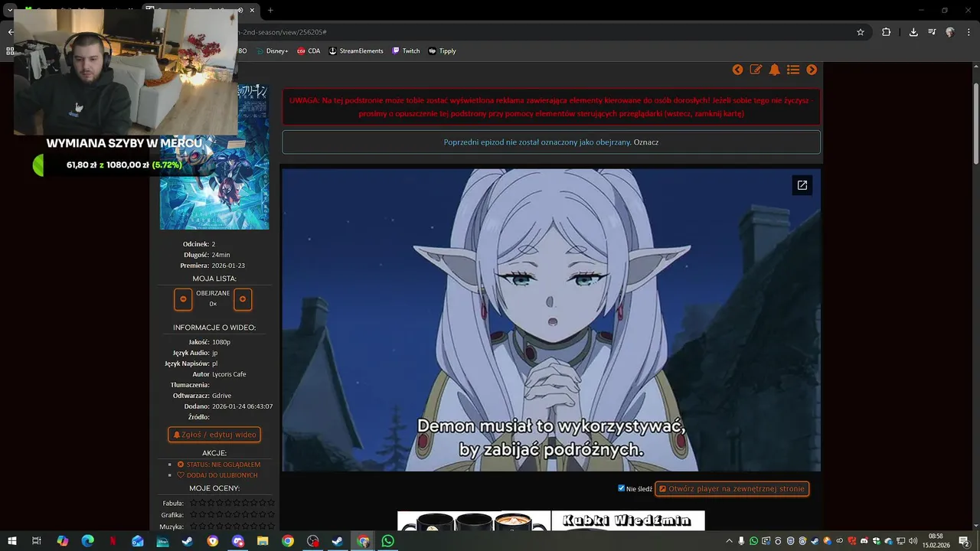Image resolution: width=980 pixels, height=551 pixels.
Task: Open Twitch bookmark
Action: pos(406,51)
